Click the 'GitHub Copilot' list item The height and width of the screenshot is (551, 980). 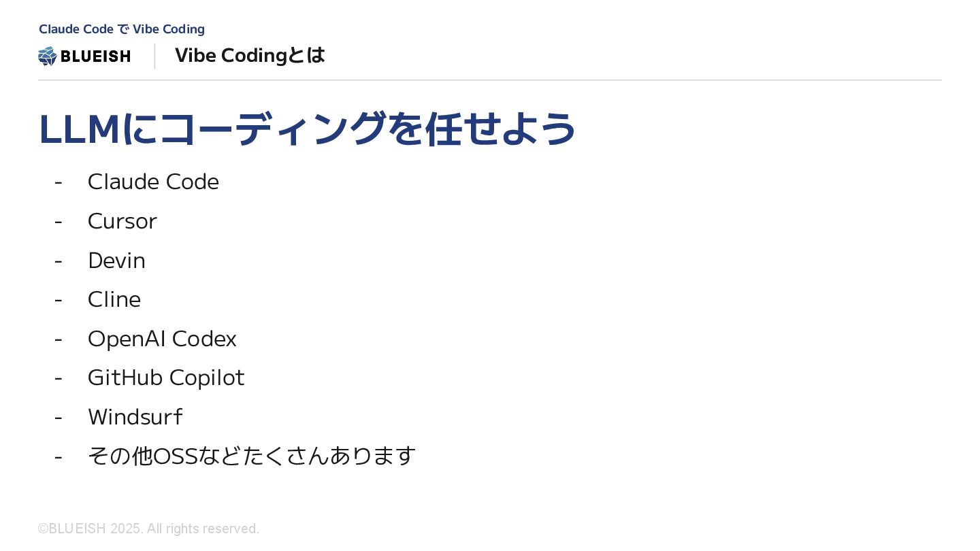tap(166, 378)
